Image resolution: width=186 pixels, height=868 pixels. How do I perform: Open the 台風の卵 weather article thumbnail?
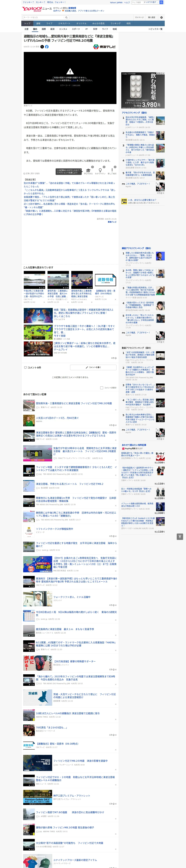point(38,564)
